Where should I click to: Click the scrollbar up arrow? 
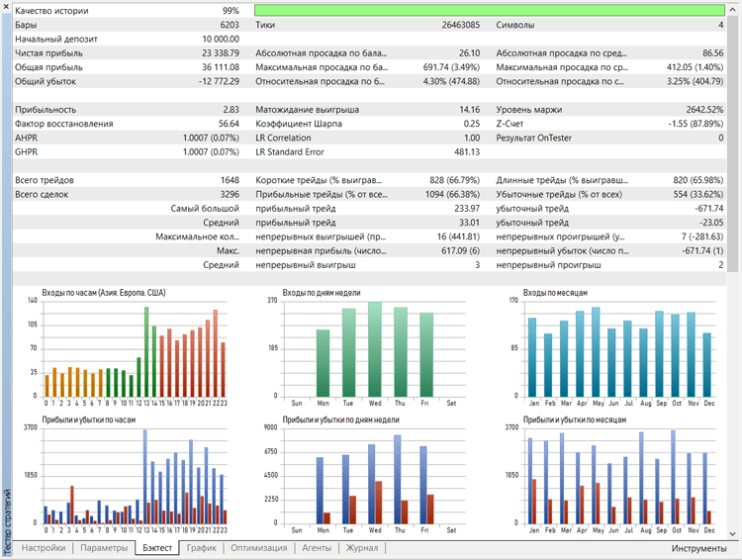click(x=732, y=9)
